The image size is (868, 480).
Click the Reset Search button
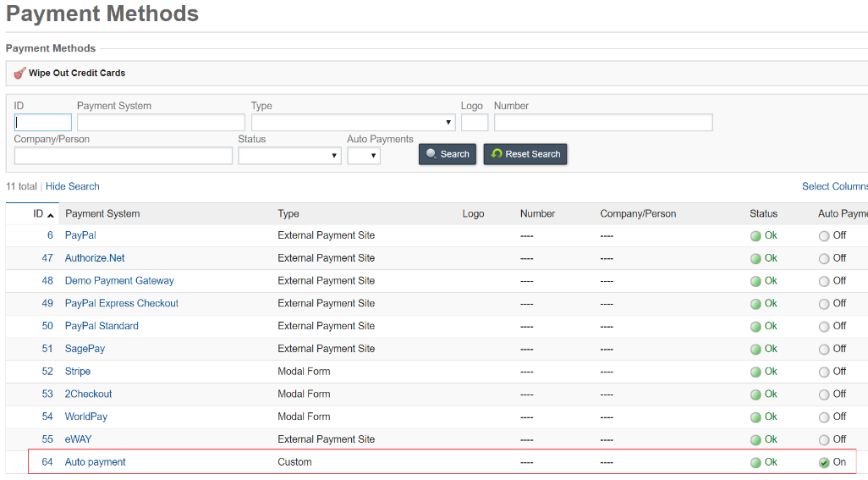click(x=525, y=154)
